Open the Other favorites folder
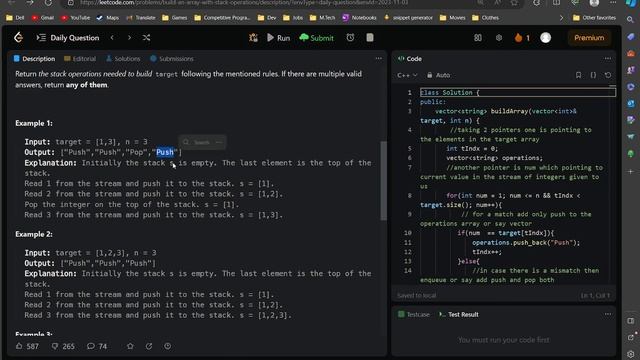Image resolution: width=640 pixels, height=360 pixels. pos(594,18)
